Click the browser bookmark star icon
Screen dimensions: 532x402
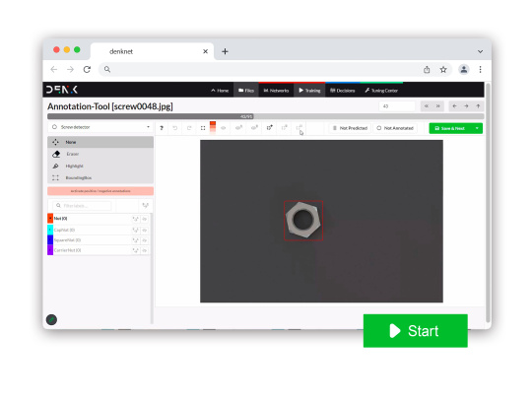pyautogui.click(x=443, y=70)
